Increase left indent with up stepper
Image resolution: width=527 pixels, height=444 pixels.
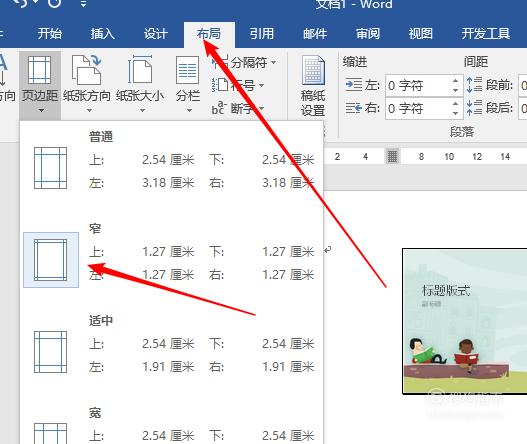click(x=455, y=81)
